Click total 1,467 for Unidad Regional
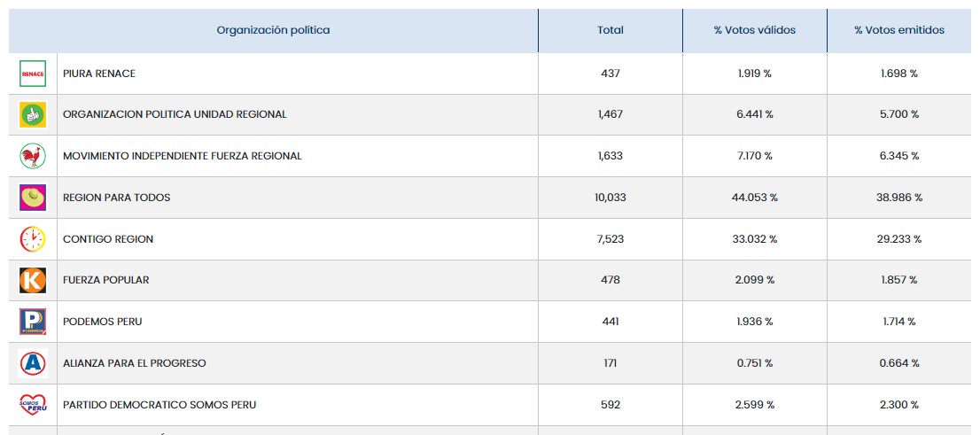 pos(610,114)
